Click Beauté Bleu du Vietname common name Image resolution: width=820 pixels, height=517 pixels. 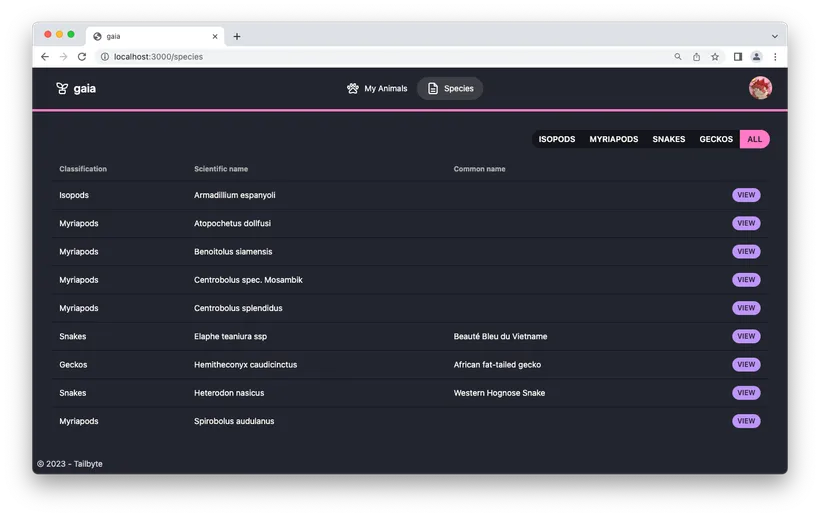500,336
